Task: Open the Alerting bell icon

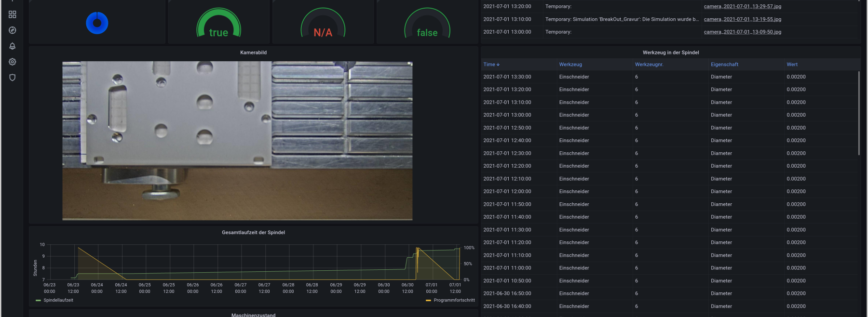Action: coord(13,46)
